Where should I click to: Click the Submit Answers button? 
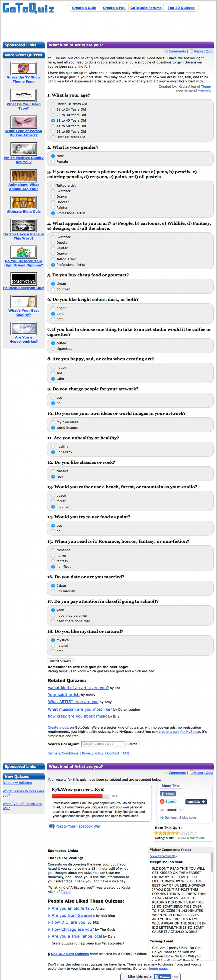pos(60,661)
